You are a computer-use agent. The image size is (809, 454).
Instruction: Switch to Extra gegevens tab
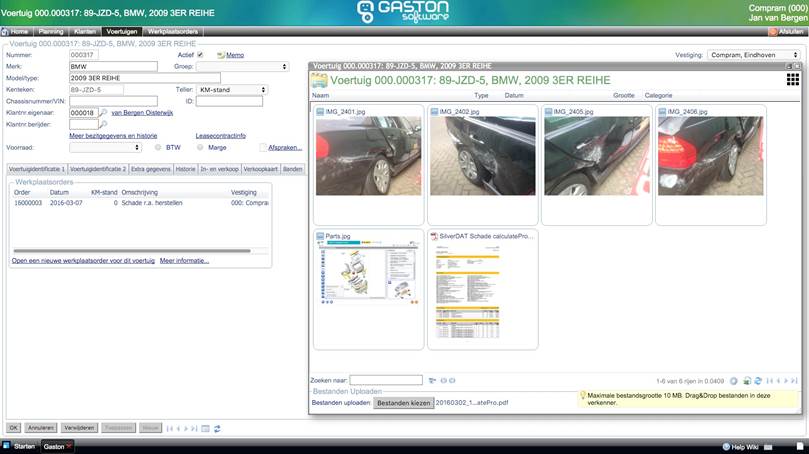tap(151, 169)
